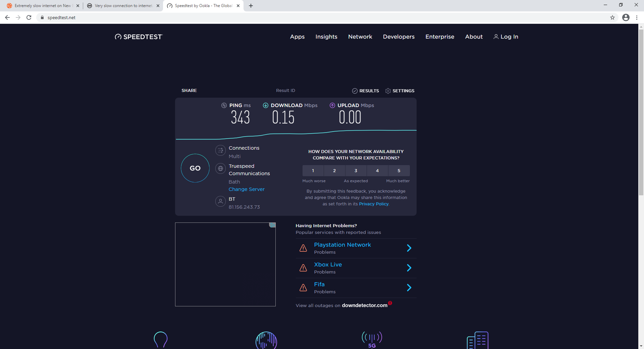Click the Settings gear icon
This screenshot has width=644, height=349.
pyautogui.click(x=388, y=91)
